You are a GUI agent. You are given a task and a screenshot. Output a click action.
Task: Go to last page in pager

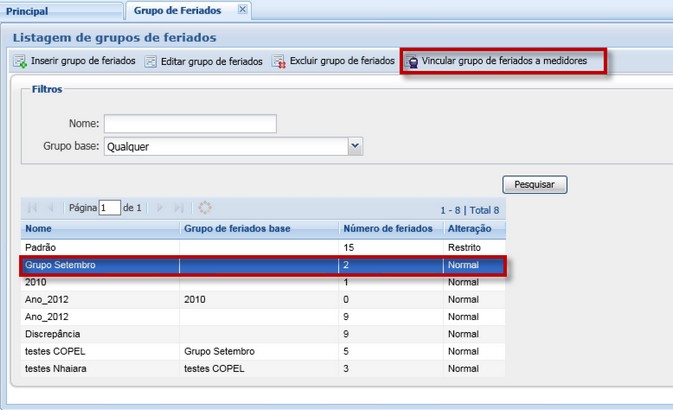(x=179, y=208)
